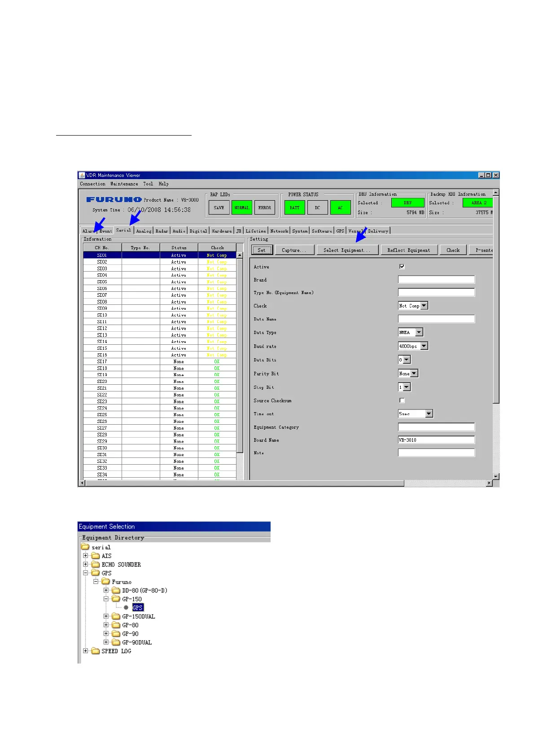Image resolution: width=534 pixels, height=756 pixels.
Task: Click the channel list vertical scrollbar
Action: [x=240, y=355]
